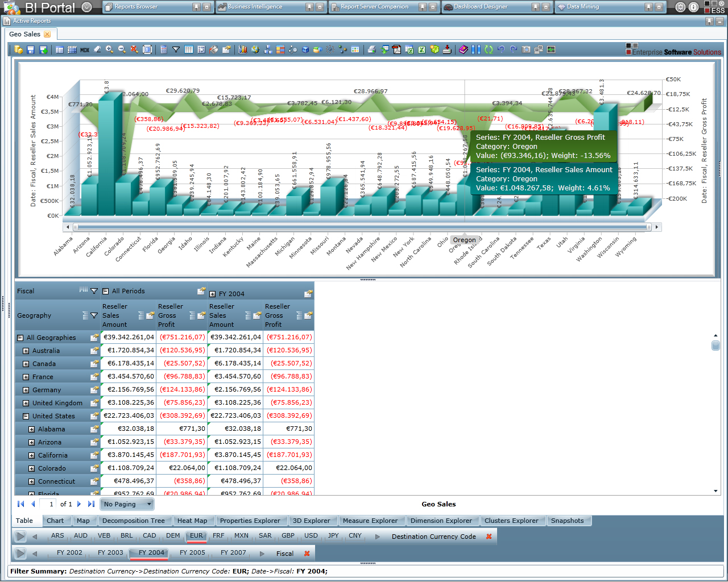
Task: Collapse the All Geographies row
Action: 20,338
